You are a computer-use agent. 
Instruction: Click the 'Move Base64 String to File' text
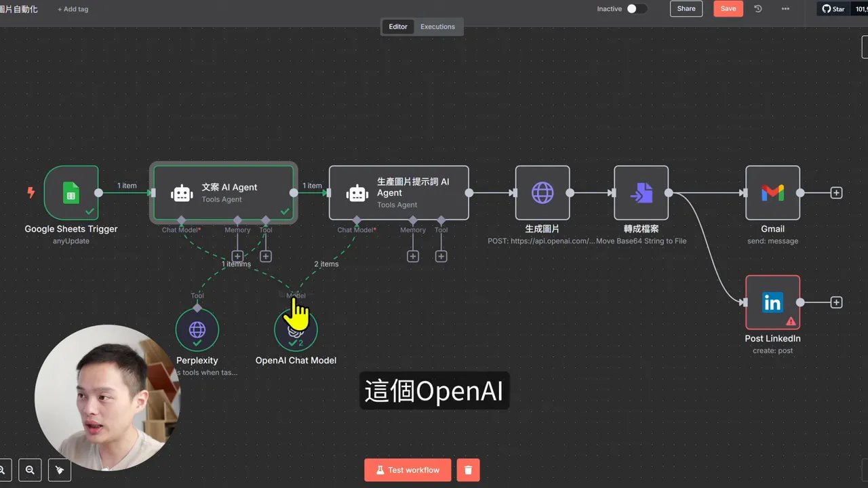[642, 241]
